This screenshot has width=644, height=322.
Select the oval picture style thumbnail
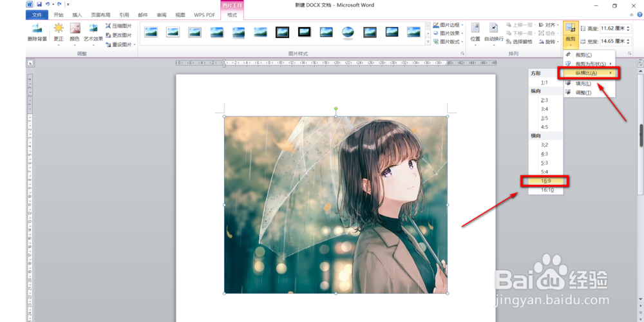tap(348, 32)
